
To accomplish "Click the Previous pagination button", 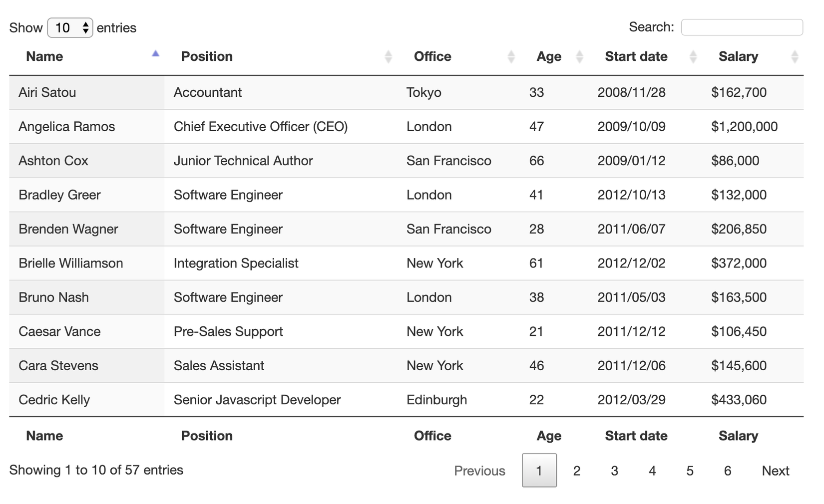I will tap(479, 471).
